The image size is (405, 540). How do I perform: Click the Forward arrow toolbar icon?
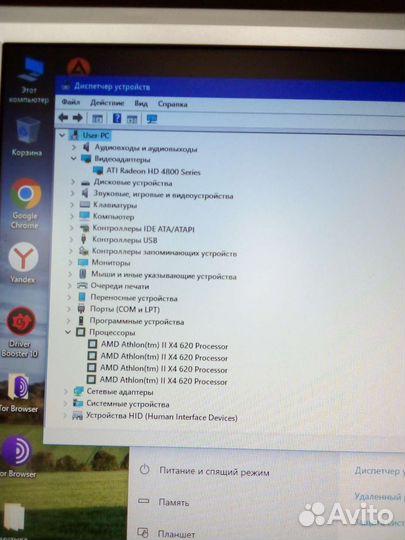point(77,118)
